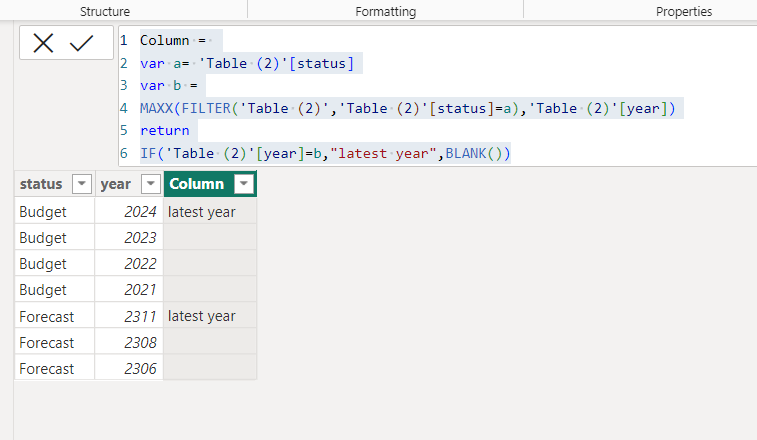Select the Budget cell for year 2023
The height and width of the screenshot is (440, 757).
pos(55,238)
